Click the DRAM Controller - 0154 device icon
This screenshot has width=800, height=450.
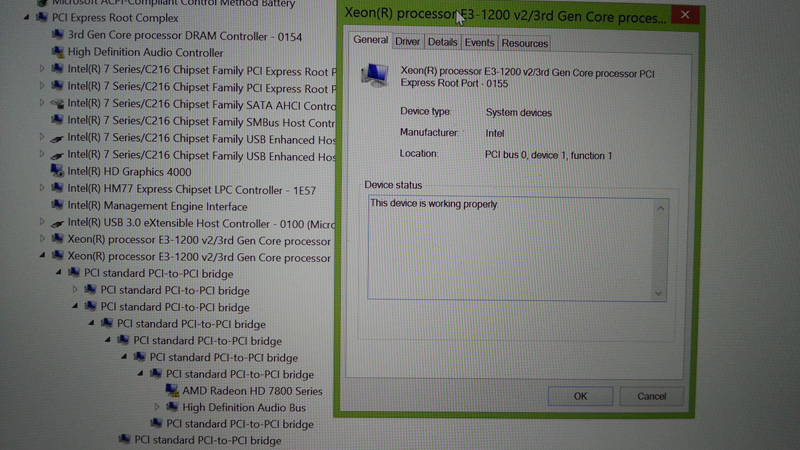58,35
